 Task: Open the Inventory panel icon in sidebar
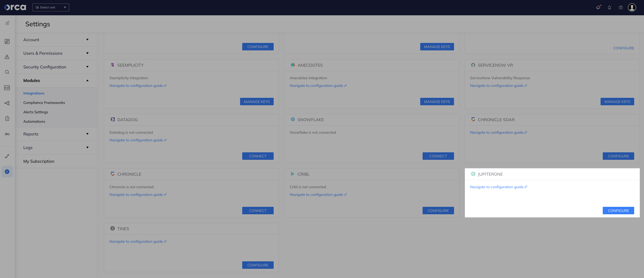[7, 88]
